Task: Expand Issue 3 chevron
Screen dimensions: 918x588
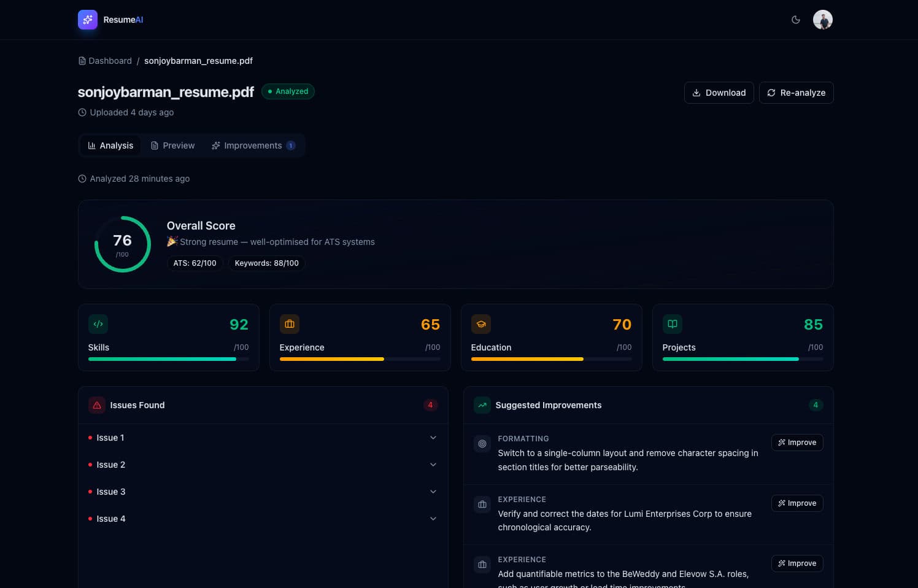Action: pyautogui.click(x=433, y=492)
